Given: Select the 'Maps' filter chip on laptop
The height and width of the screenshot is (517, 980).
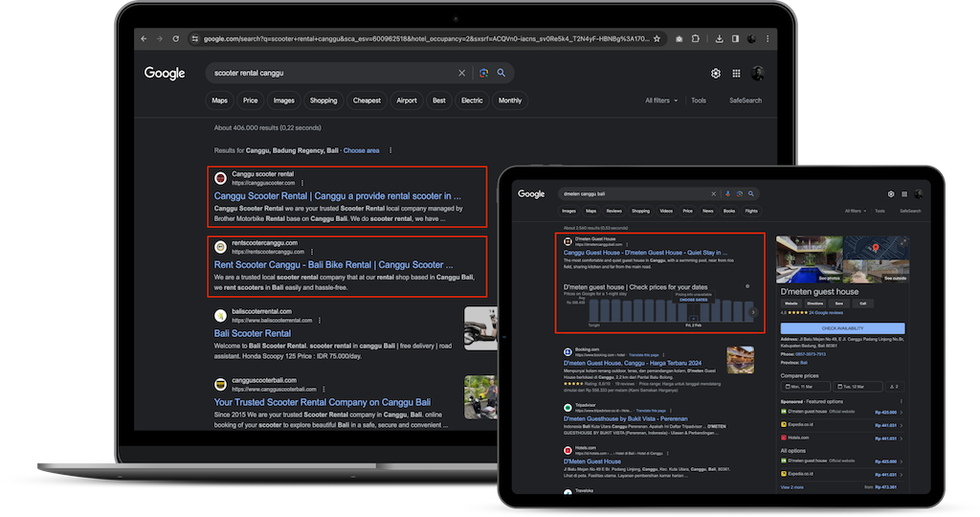Looking at the screenshot, I should [219, 101].
